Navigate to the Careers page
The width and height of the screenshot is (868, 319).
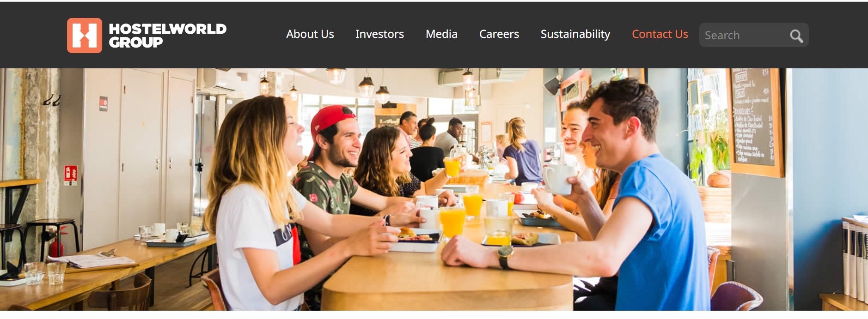(499, 34)
